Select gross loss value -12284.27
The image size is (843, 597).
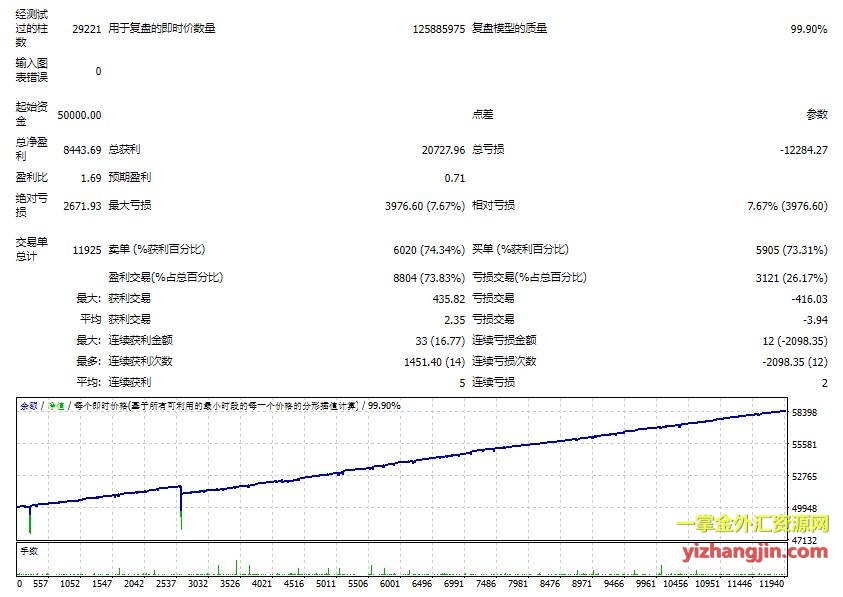tap(804, 150)
